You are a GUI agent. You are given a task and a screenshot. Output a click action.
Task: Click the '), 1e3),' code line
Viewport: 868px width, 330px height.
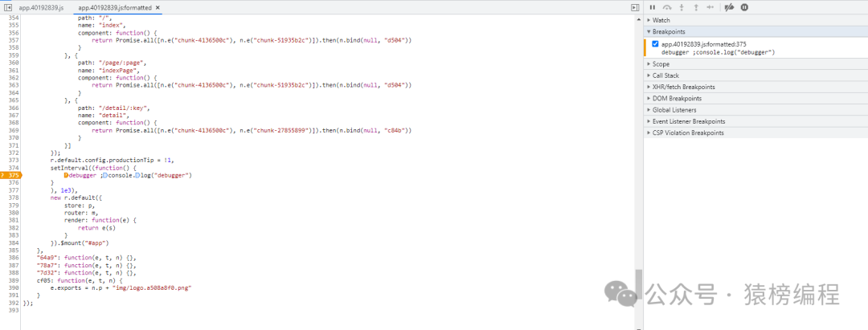(x=63, y=190)
